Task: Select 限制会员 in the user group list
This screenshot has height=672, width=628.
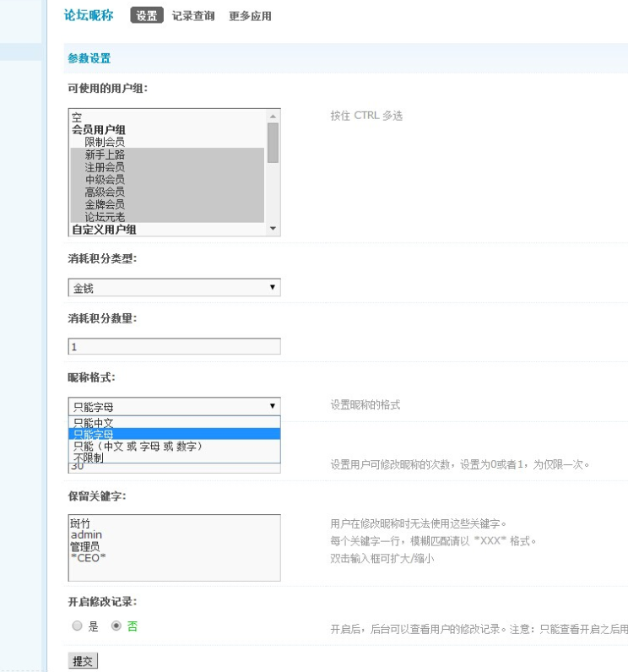Action: click(x=167, y=142)
